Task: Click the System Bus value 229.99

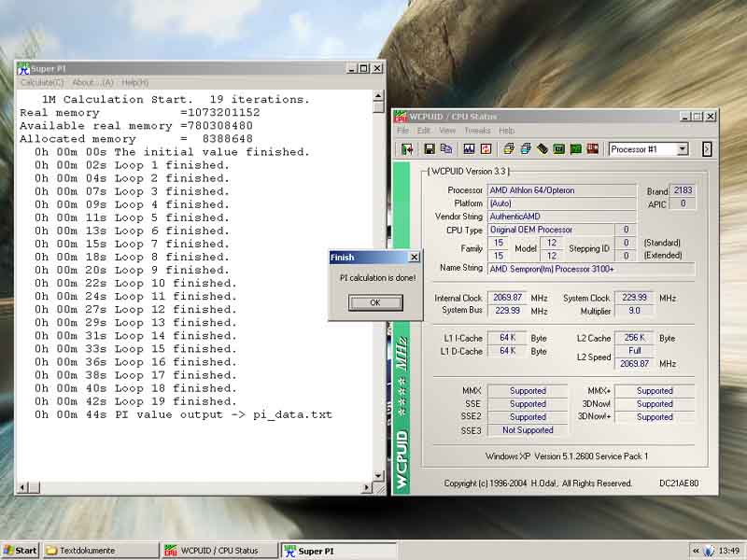Action: (x=507, y=311)
